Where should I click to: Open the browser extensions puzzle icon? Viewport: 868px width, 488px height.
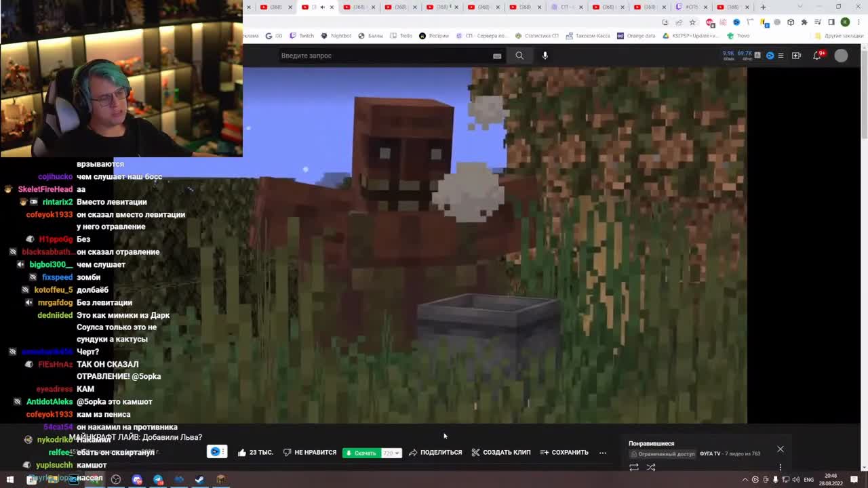click(x=804, y=22)
